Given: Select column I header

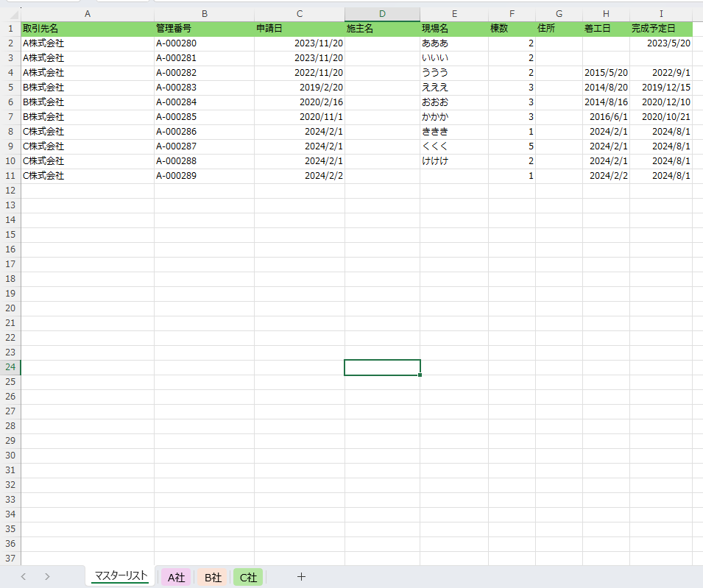Looking at the screenshot, I should click(x=661, y=14).
